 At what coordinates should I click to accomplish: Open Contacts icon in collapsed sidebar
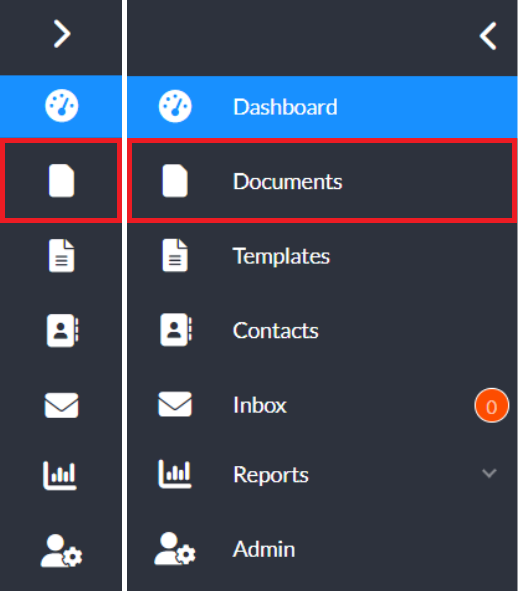[x=62, y=330]
